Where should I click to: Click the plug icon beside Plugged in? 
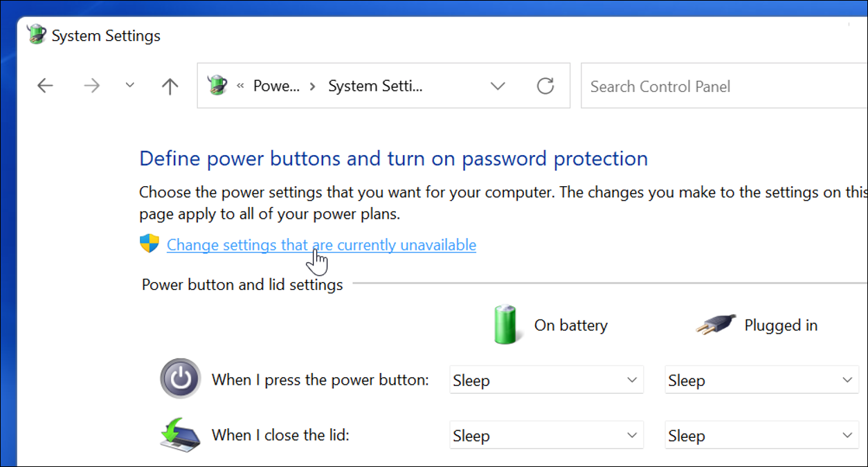716,324
